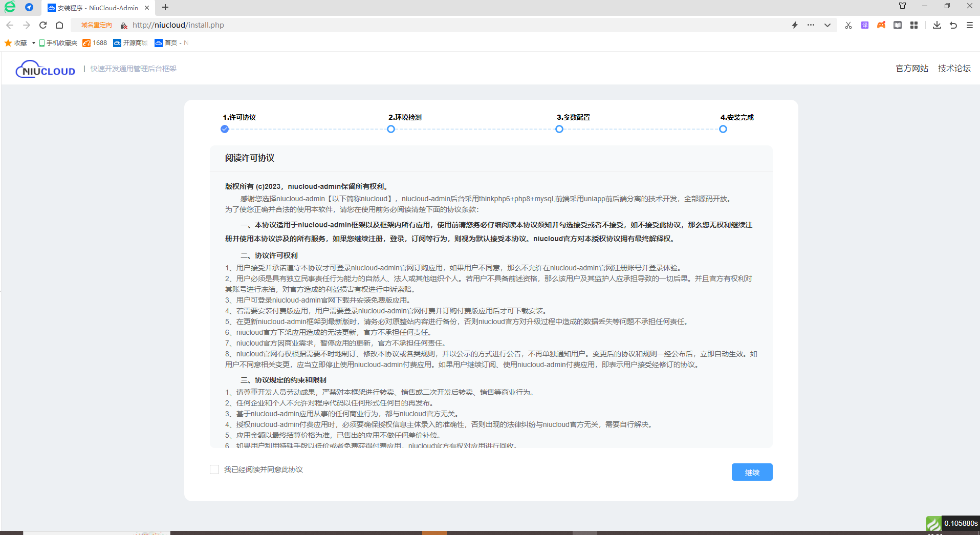Expand the address bar dropdown chevron
980x535 pixels.
(827, 25)
